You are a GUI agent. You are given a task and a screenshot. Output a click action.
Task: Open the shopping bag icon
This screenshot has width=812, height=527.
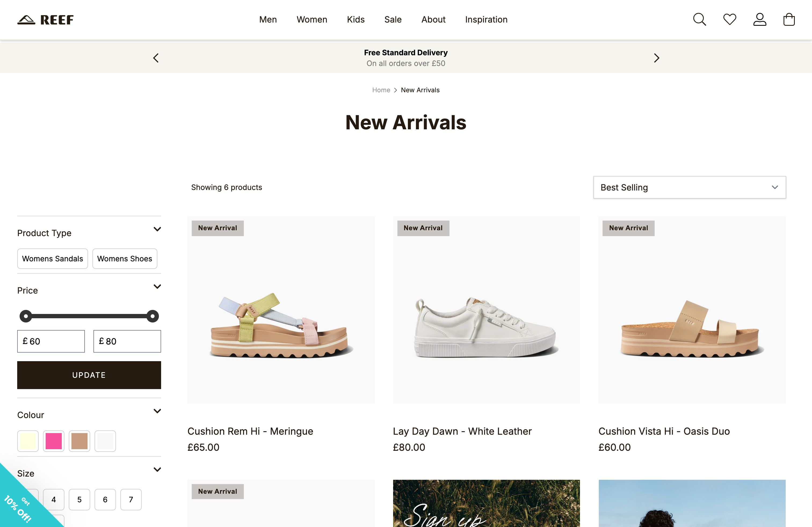click(x=789, y=19)
